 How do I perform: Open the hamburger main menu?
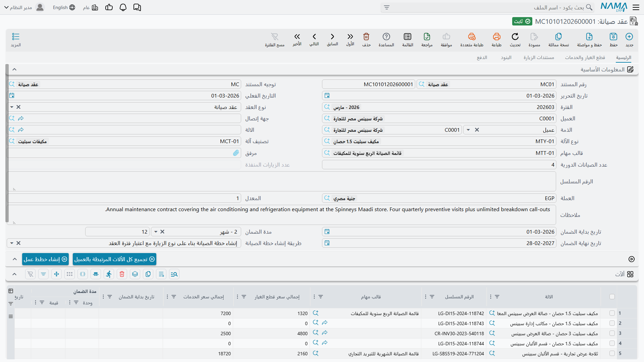(x=636, y=7)
